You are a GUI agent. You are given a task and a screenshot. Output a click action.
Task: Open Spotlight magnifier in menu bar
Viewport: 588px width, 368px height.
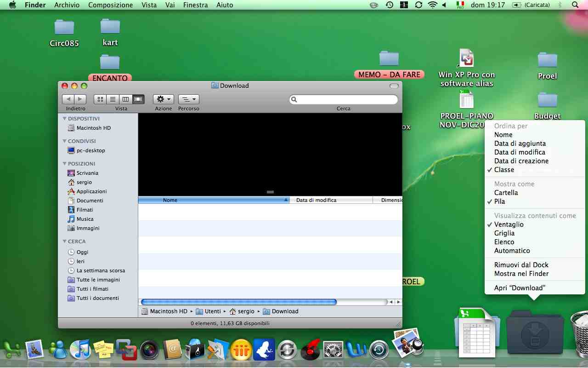[575, 5]
